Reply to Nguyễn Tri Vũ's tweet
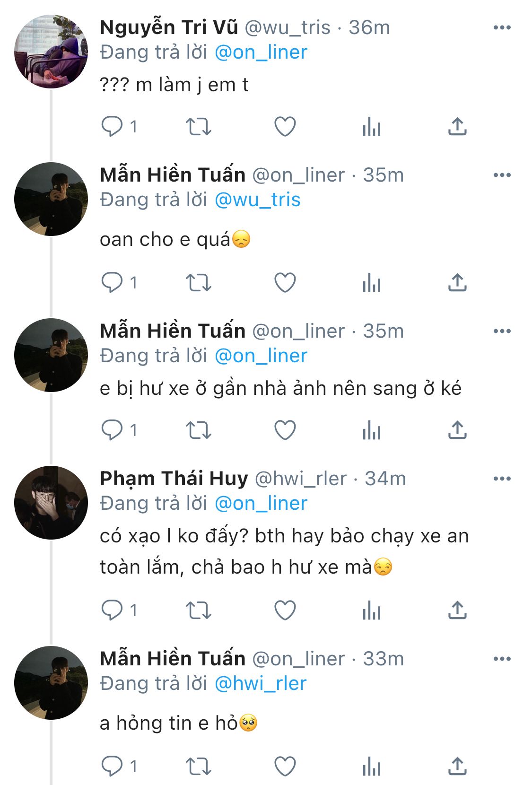The image size is (532, 785). pos(112,127)
